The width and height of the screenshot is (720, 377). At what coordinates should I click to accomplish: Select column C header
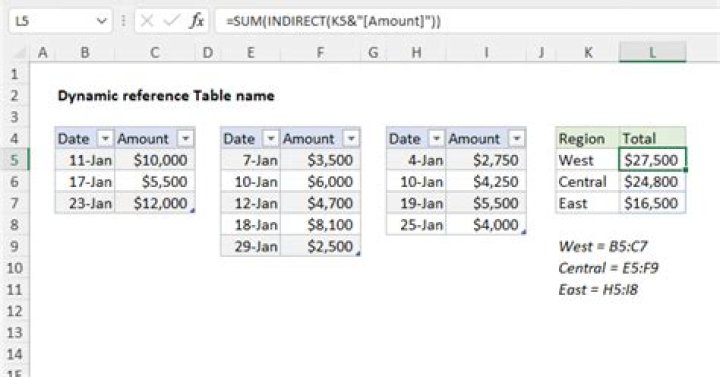click(155, 52)
